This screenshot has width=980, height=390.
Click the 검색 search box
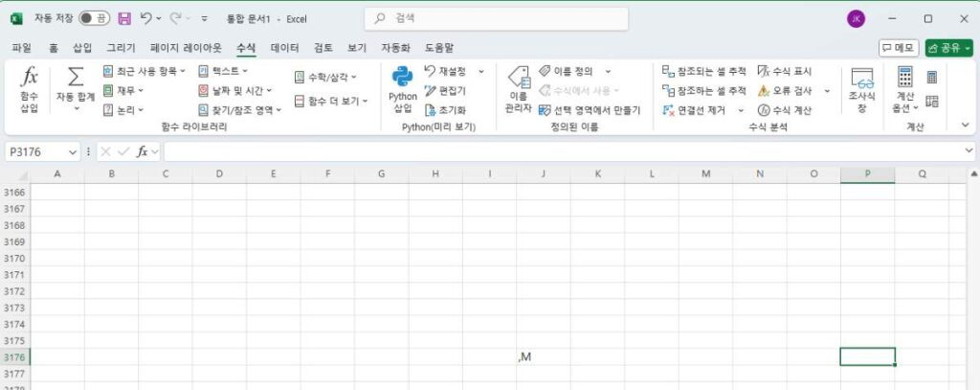pos(496,18)
